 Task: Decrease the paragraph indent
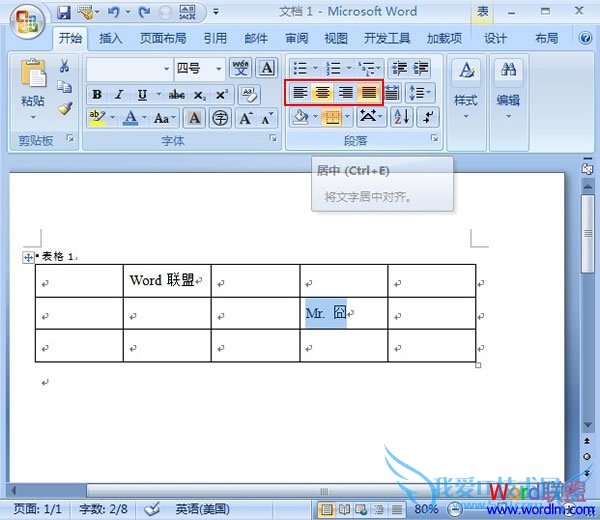pyautogui.click(x=399, y=68)
